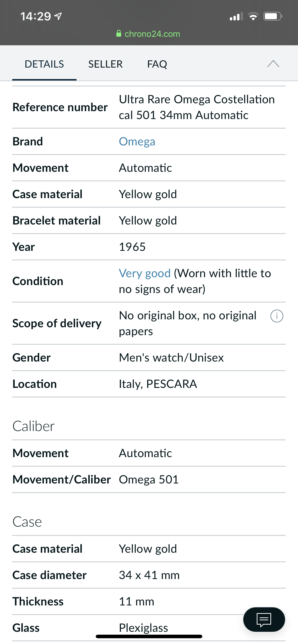Open the Very good condition link
Image resolution: width=298 pixels, height=644 pixels.
(x=145, y=273)
